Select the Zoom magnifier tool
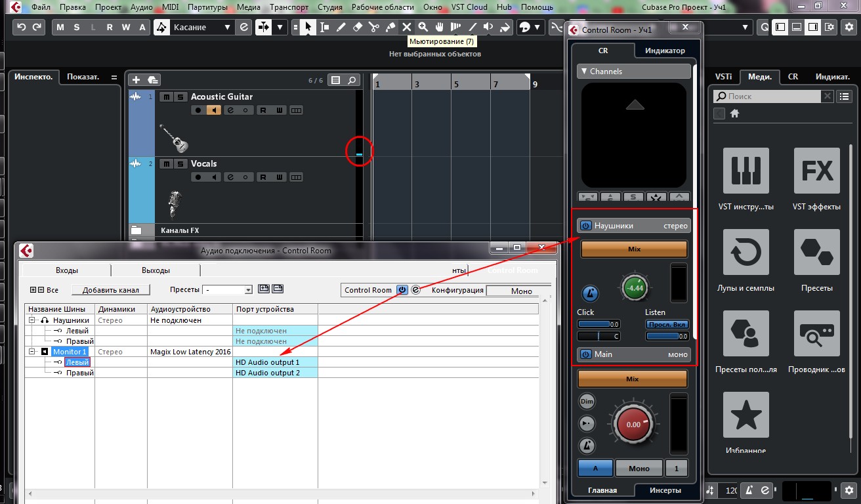861x504 pixels. pos(423,27)
